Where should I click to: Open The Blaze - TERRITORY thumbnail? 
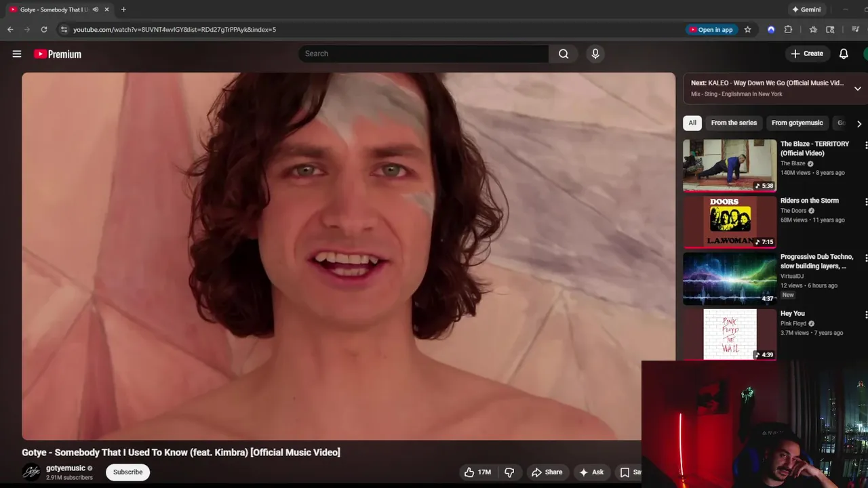tap(730, 165)
